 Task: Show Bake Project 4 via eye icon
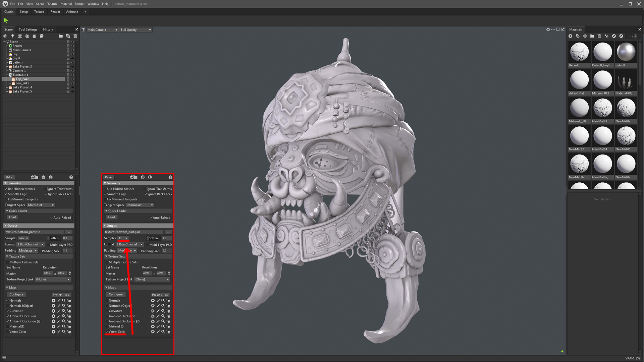tap(73, 87)
